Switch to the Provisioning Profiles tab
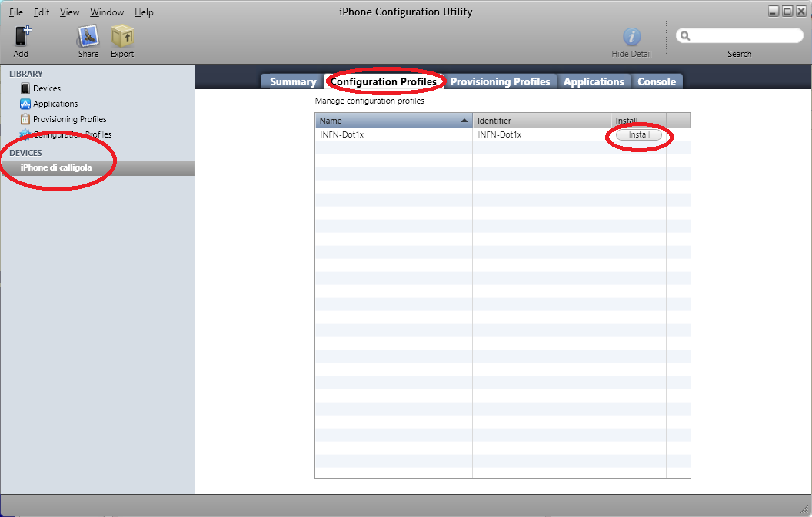The width and height of the screenshot is (812, 517). point(500,81)
